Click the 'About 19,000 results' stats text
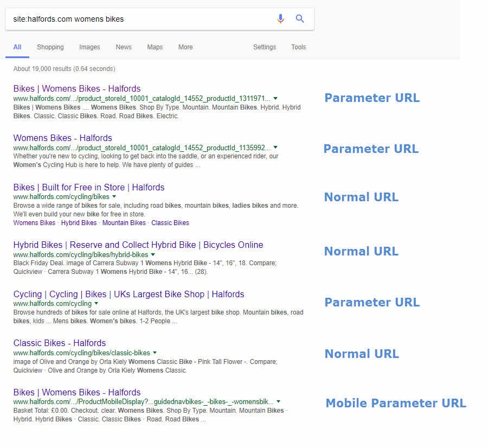The width and height of the screenshot is (488, 448). tap(64, 69)
